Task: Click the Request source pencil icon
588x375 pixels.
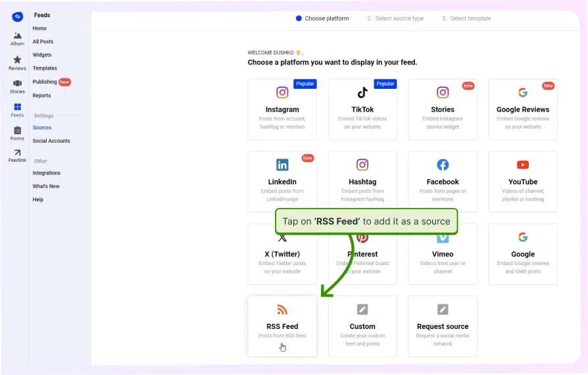Action: 443,309
